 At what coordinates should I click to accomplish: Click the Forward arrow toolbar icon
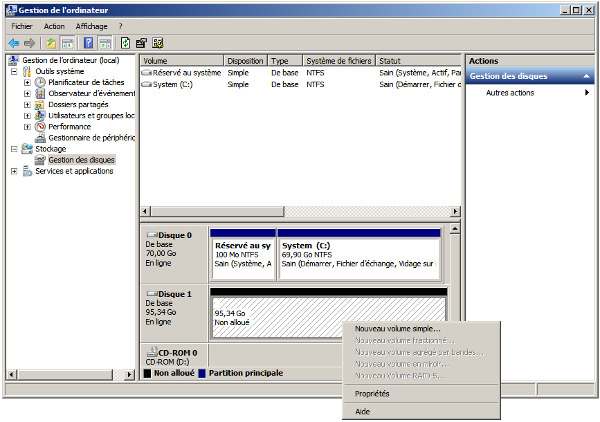click(29, 43)
